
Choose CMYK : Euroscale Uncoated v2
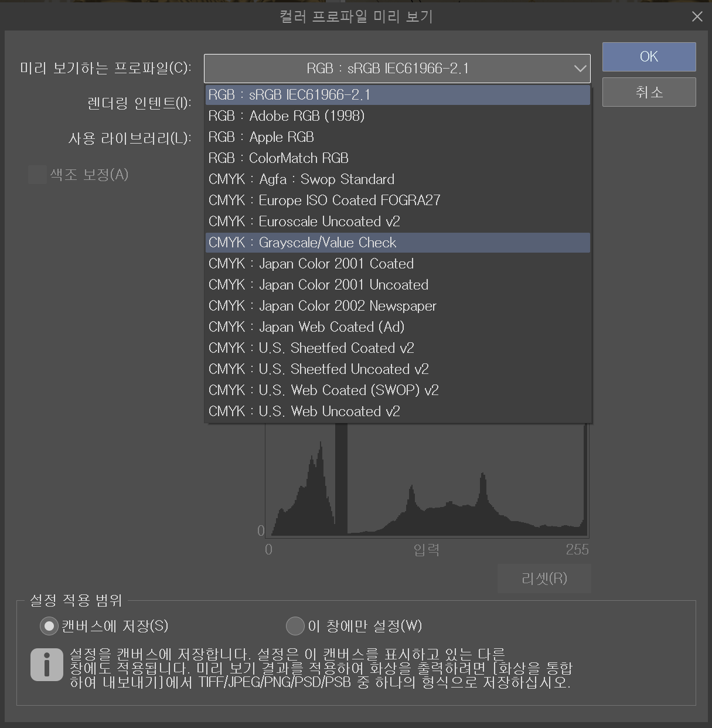pyautogui.click(x=397, y=222)
